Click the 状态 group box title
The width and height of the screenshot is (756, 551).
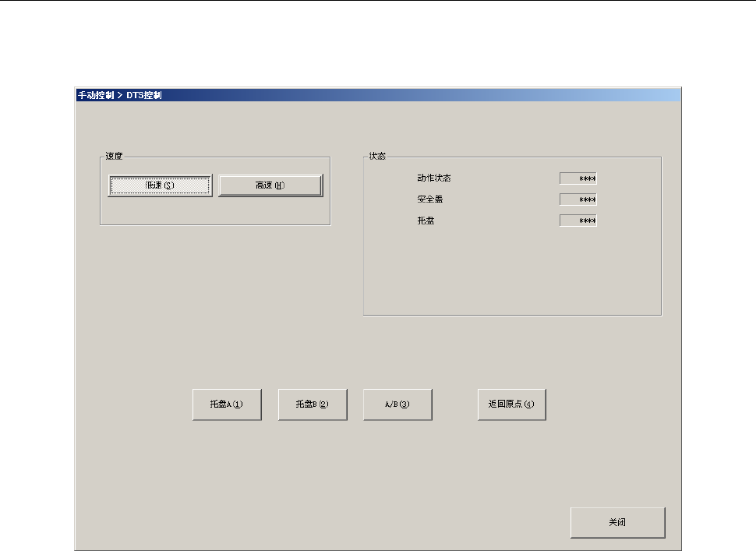[377, 156]
